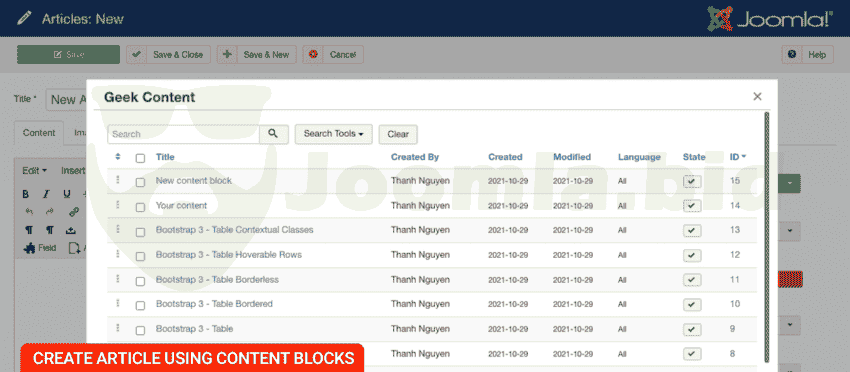Toggle published state for ID 14
Screen dimensions: 850x372
pos(692,206)
